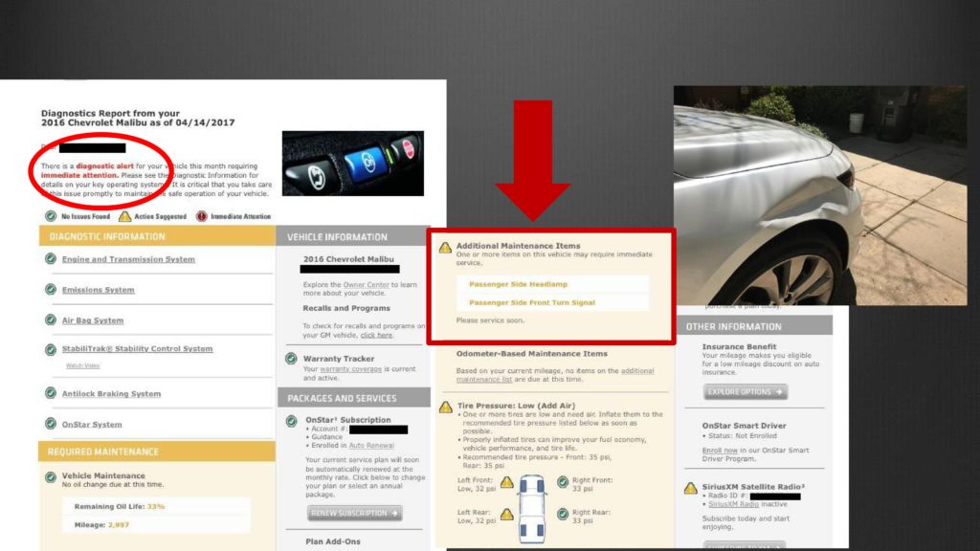Click Left Rear tire warning icon
Viewport: 980px width, 551px height.
coord(507,514)
